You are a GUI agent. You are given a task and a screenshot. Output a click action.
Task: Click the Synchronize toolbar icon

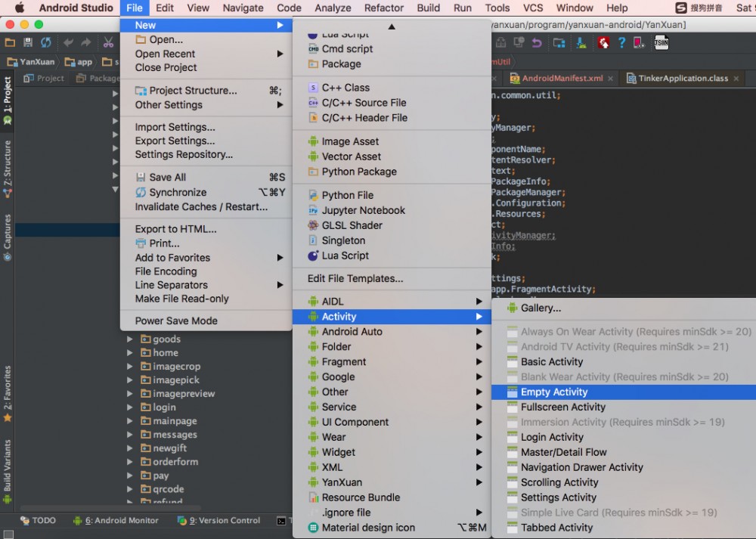[x=46, y=42]
